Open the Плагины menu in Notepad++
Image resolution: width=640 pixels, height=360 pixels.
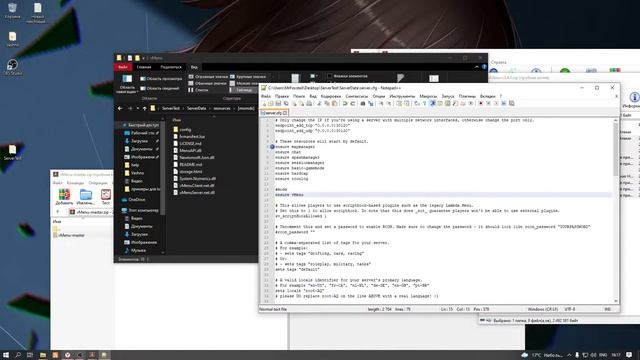click(467, 96)
